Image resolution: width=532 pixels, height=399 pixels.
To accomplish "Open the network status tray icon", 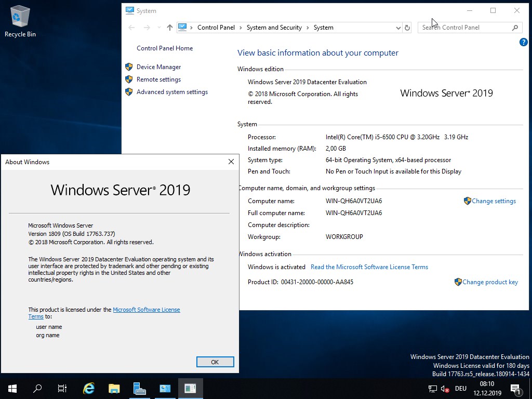I will [433, 389].
